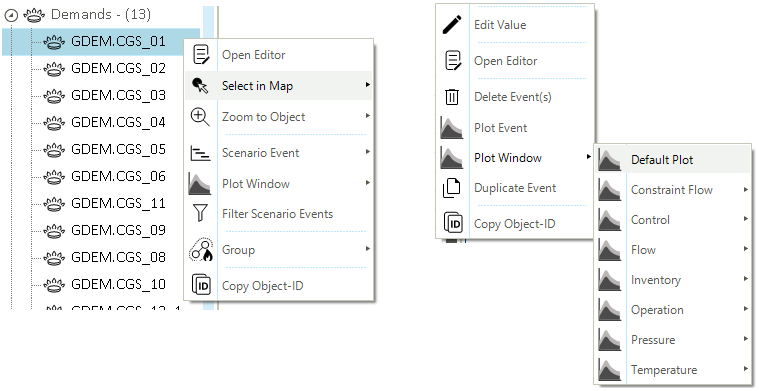Click Copy Object-ID icon in left menu
Viewport: 759px width, 391px height.
[x=201, y=285]
